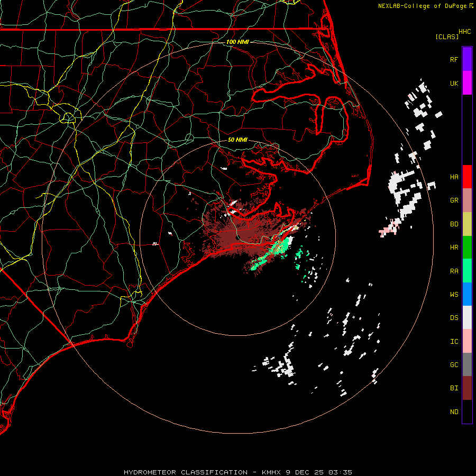Click the DS legend label
Image resolution: width=476 pixels, height=476 pixels.
(x=454, y=317)
